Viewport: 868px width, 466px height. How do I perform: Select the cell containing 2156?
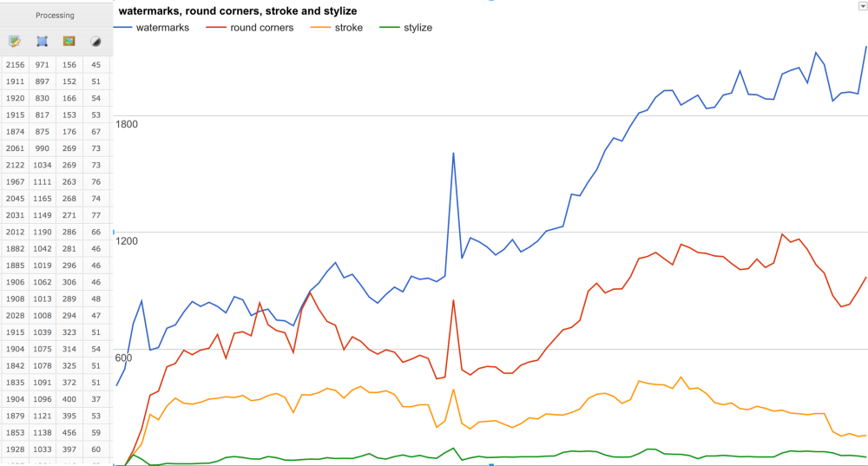[x=15, y=65]
